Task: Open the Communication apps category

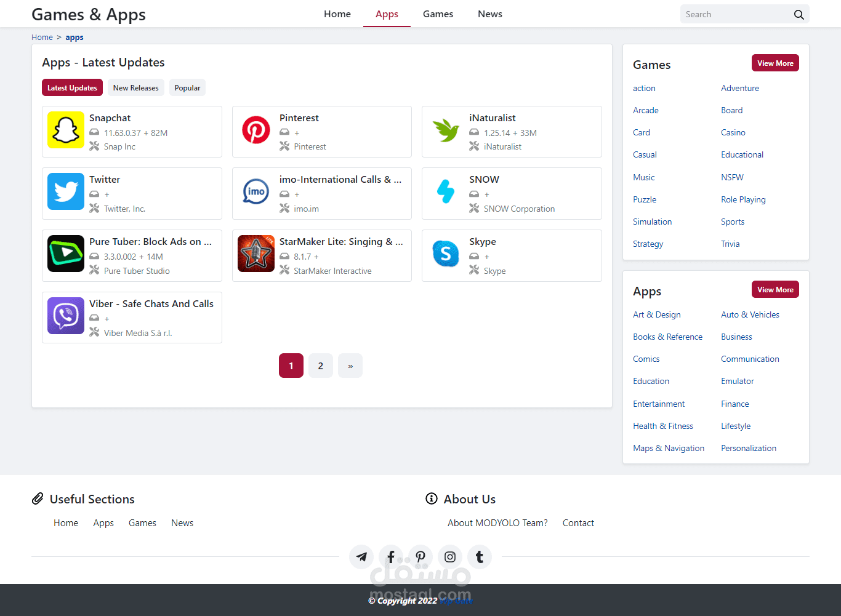Action: (750, 359)
